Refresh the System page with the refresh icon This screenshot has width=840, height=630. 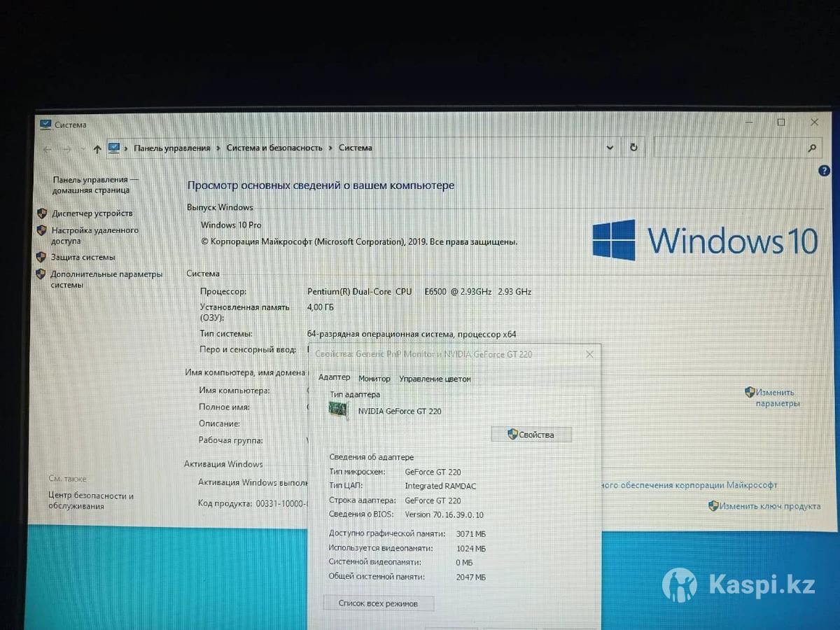point(633,148)
